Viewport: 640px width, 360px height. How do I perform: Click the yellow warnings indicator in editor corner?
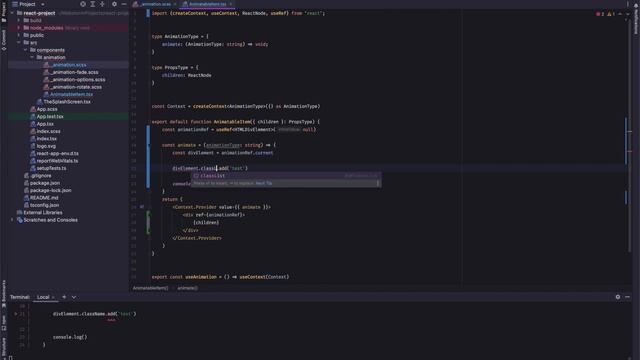[x=611, y=14]
